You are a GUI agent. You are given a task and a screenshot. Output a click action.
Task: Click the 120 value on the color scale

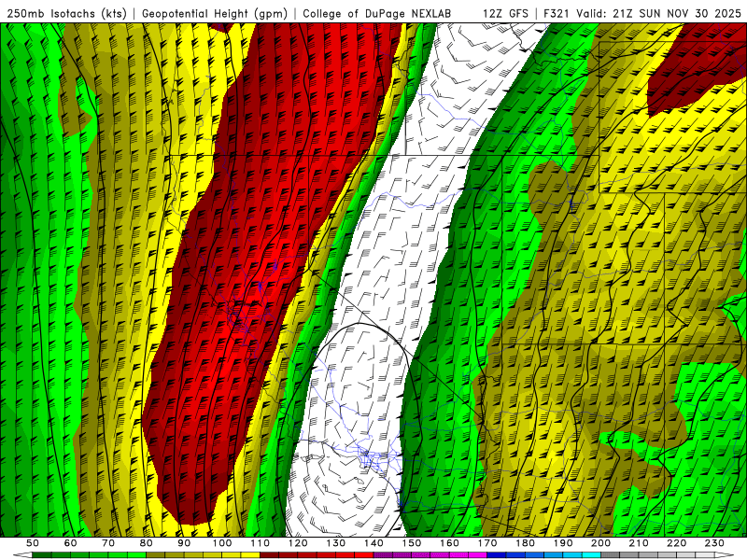click(x=298, y=543)
